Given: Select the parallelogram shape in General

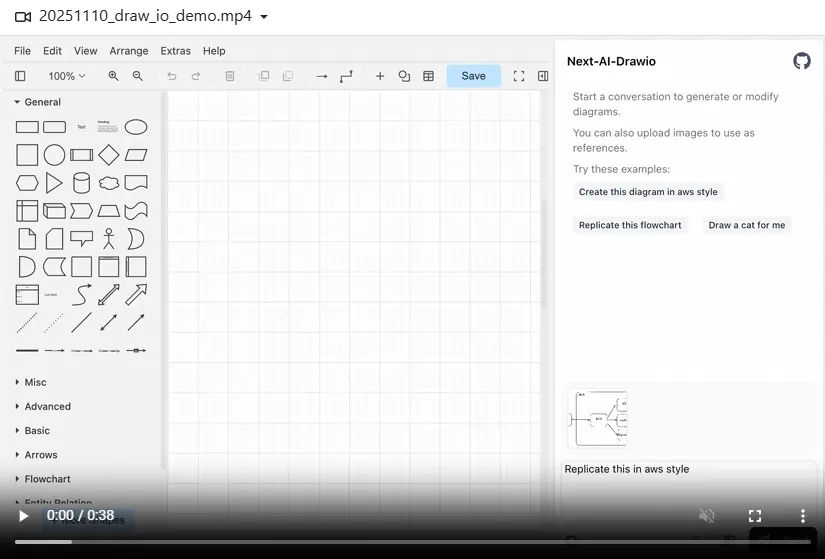Looking at the screenshot, I should (x=136, y=155).
